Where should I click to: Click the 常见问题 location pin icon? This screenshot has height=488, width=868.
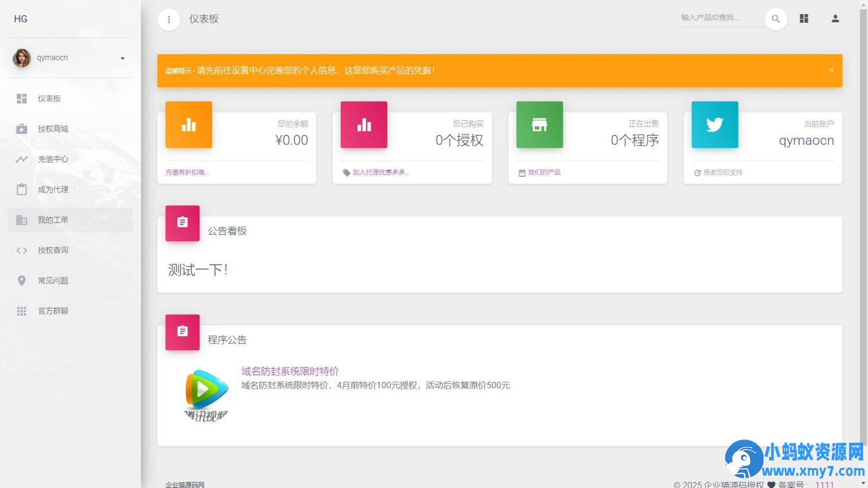click(21, 281)
